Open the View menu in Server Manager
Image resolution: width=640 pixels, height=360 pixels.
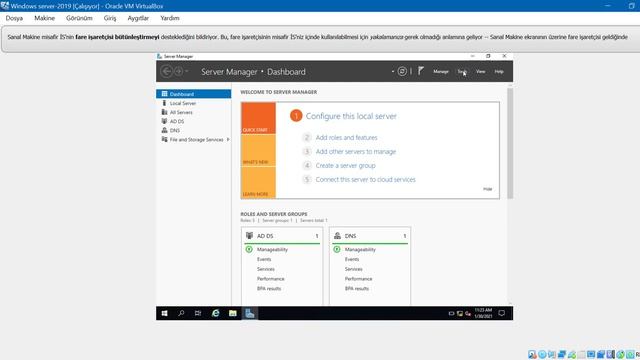point(480,71)
